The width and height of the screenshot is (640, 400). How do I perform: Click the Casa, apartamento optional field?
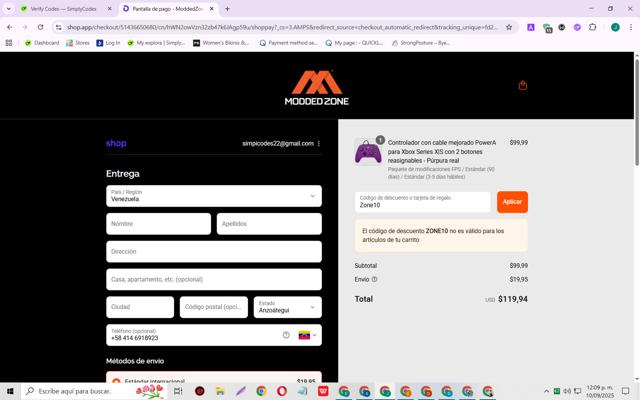(214, 279)
